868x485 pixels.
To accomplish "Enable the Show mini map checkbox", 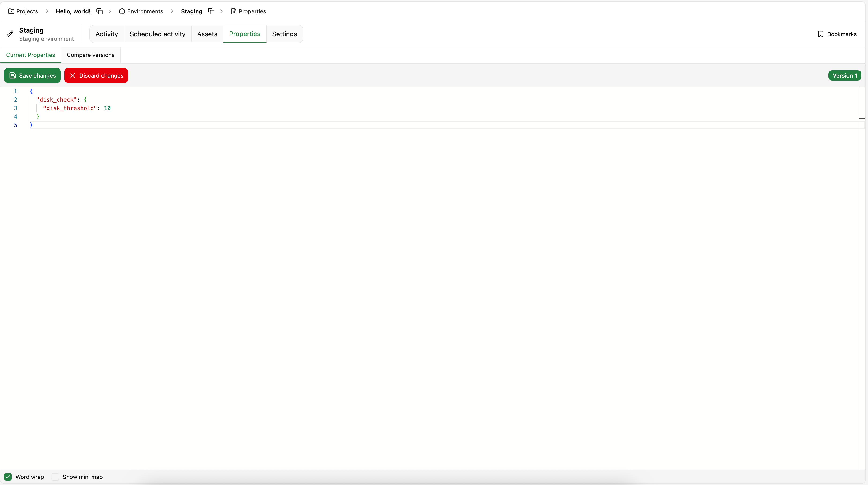I will (x=55, y=477).
